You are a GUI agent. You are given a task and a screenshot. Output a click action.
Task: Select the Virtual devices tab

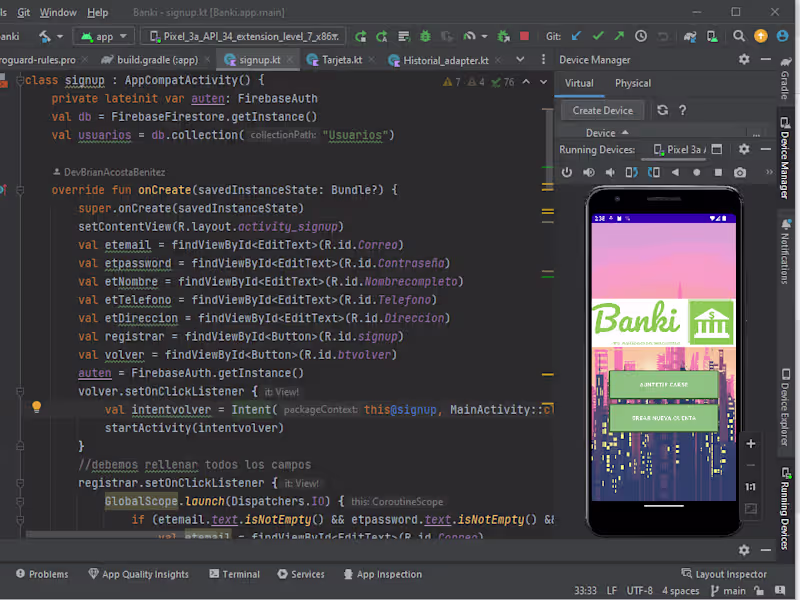pyautogui.click(x=579, y=83)
